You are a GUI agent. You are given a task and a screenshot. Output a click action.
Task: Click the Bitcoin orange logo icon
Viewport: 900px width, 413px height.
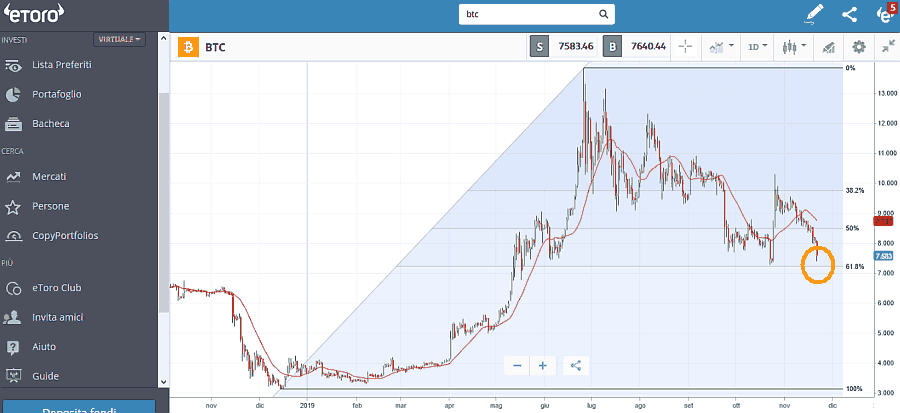point(187,47)
